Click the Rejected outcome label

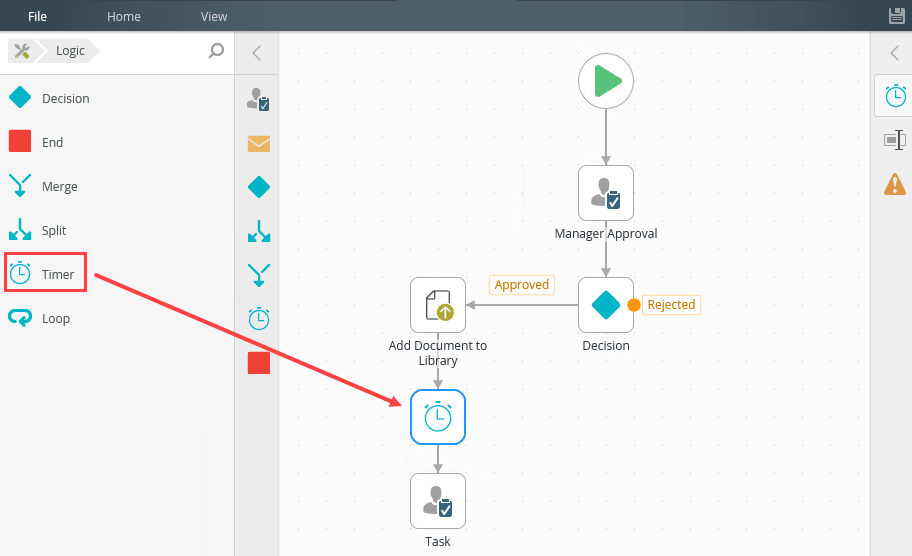[x=671, y=304]
